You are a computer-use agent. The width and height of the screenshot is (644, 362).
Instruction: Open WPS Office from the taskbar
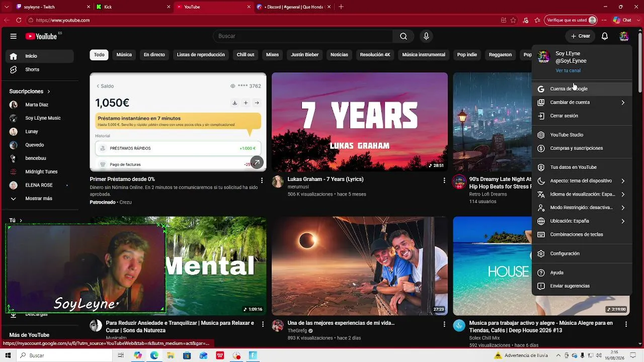(220, 355)
